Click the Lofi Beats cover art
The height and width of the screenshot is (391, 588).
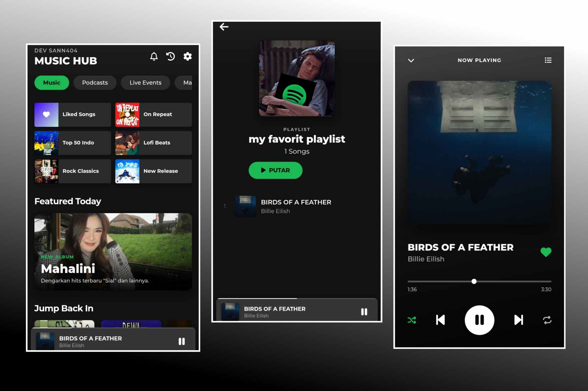pos(127,143)
